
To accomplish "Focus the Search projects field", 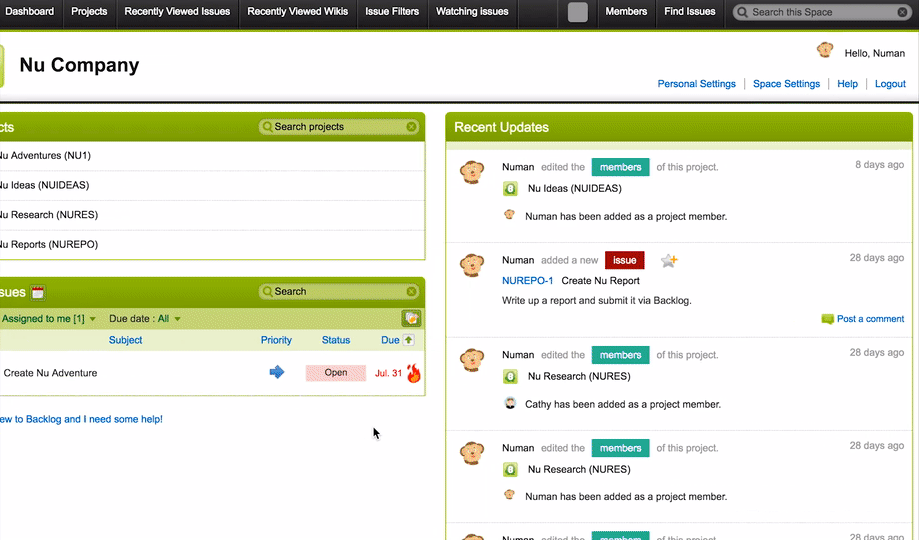I will (x=338, y=127).
